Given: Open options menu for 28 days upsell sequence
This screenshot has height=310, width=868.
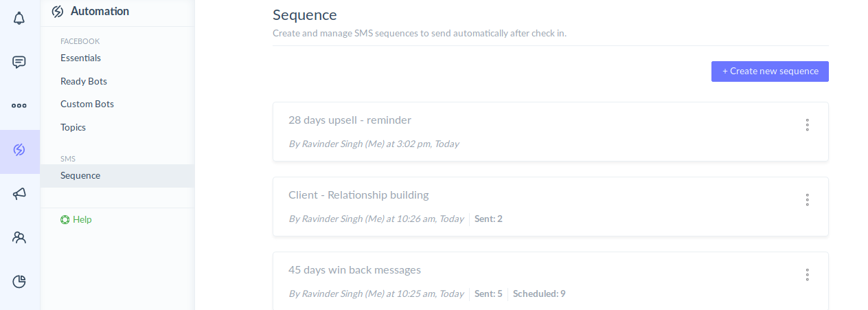Looking at the screenshot, I should (807, 125).
